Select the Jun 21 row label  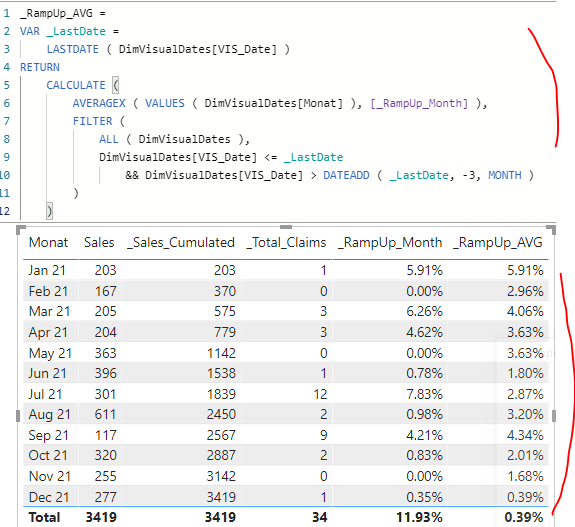tap(47, 373)
